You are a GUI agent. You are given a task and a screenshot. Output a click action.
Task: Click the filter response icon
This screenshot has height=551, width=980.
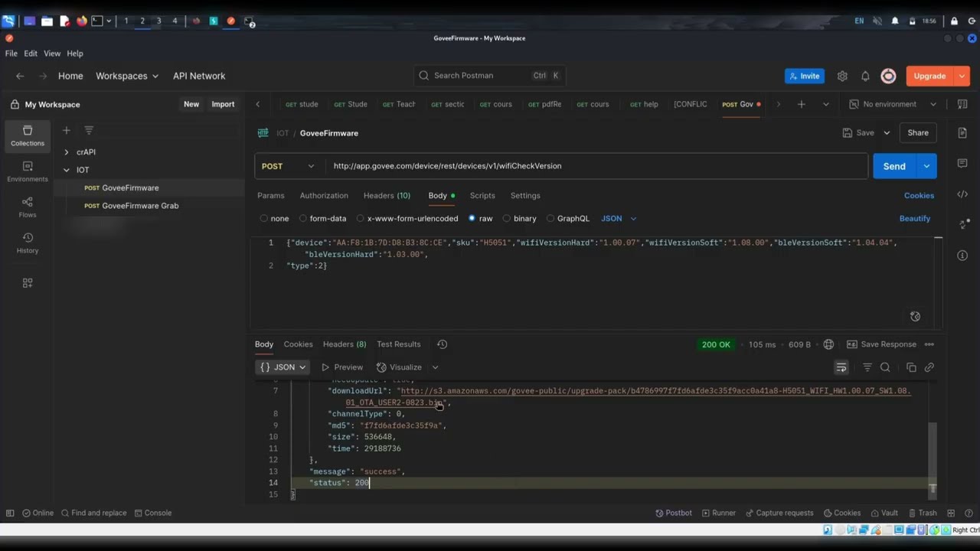[867, 367]
